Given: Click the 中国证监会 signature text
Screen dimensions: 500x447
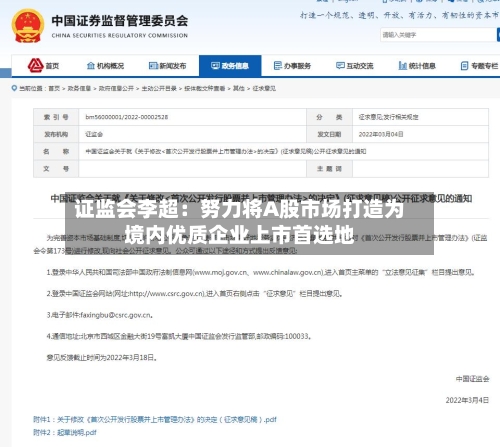Looking at the screenshot, I should [x=473, y=379].
